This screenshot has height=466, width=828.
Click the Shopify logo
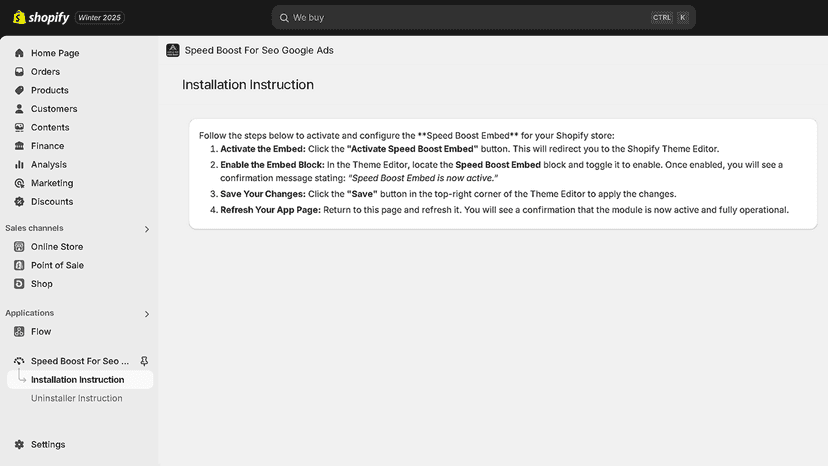pos(41,17)
